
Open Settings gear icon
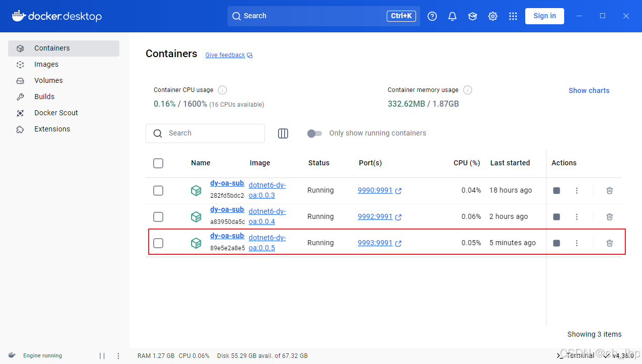493,16
